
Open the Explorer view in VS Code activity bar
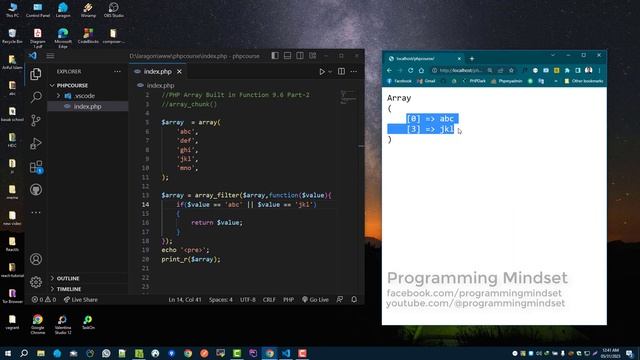pyautogui.click(x=36, y=74)
